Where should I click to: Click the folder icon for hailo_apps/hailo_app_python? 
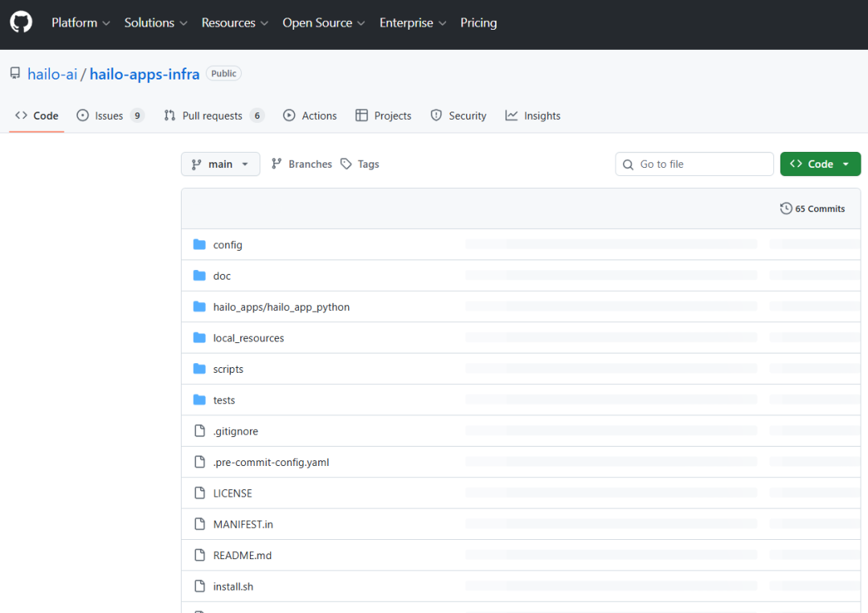(199, 306)
